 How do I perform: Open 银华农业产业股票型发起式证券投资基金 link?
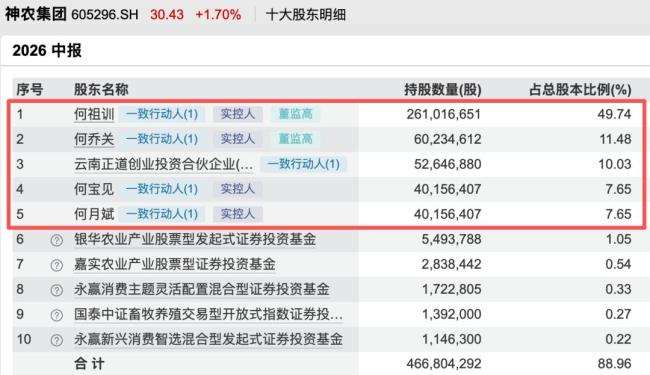pyautogui.click(x=195, y=239)
